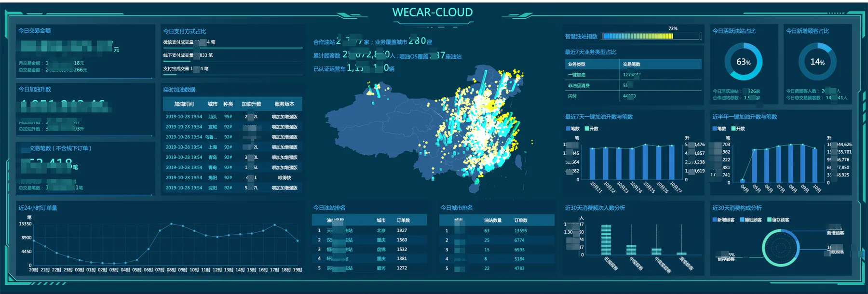Viewport: 868px width, 294px height.
Task: Select the 上海 refuel data row
Action: coord(232,147)
